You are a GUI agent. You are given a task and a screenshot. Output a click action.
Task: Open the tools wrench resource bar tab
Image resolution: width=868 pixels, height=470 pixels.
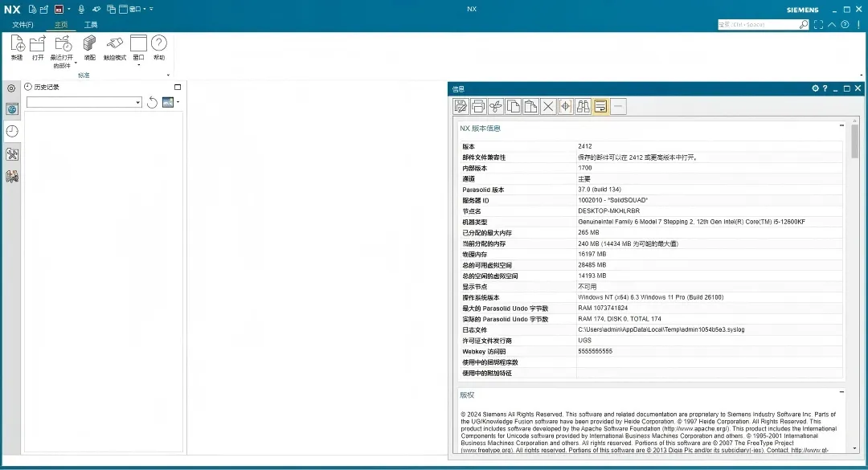[x=12, y=154]
